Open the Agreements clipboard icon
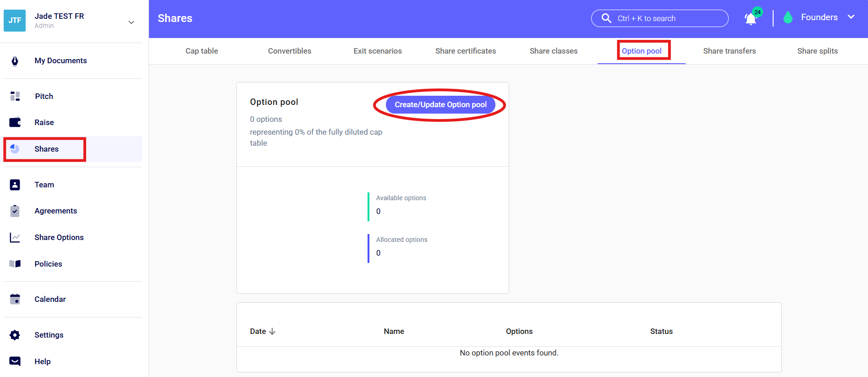The height and width of the screenshot is (377, 868). point(15,211)
